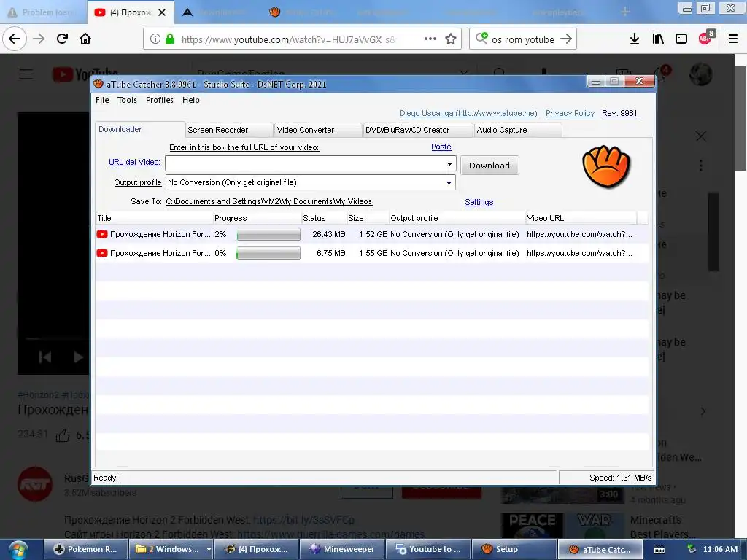Click the Firefox forward arrow button
This screenshot has height=560, width=747.
tap(39, 39)
